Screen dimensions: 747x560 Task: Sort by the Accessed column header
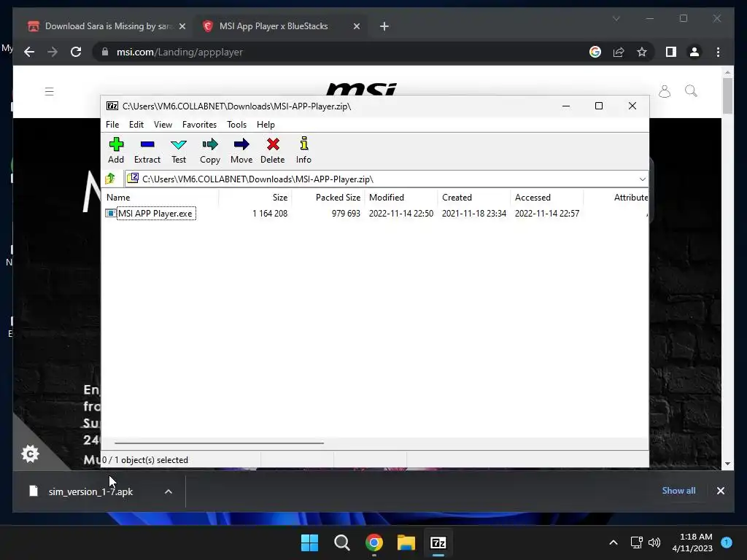pos(547,197)
